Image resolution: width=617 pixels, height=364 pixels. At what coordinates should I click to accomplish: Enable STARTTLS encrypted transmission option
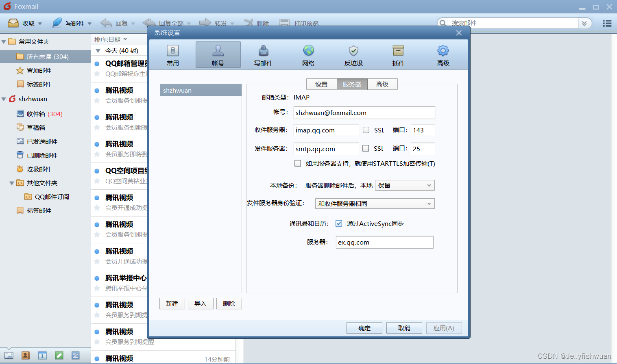click(298, 163)
